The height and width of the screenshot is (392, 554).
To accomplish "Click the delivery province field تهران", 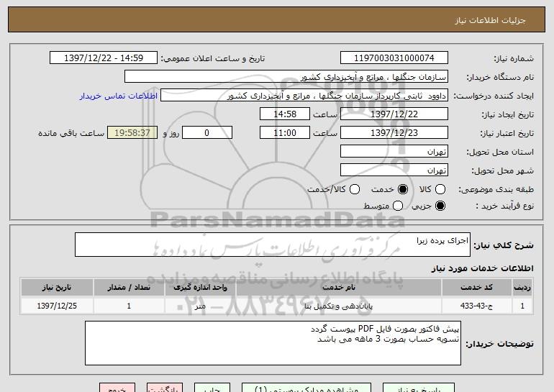I will (x=394, y=152).
